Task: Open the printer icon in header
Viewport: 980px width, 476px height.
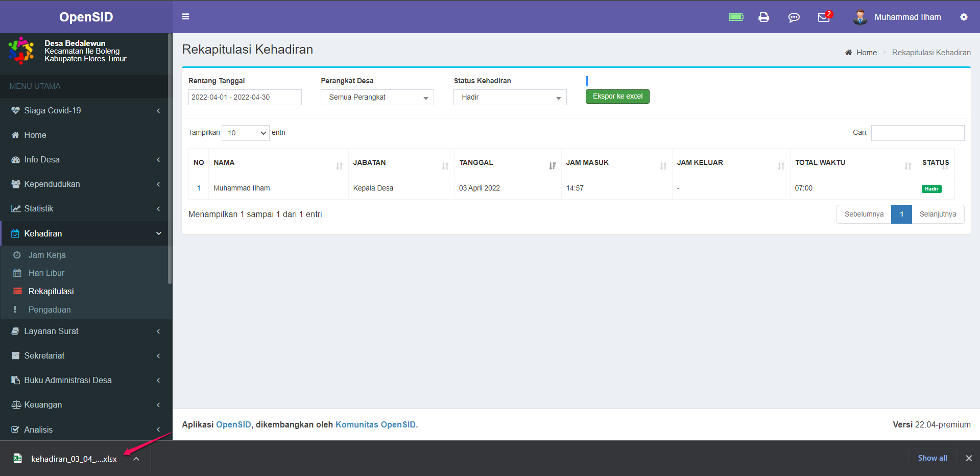Action: click(x=763, y=17)
